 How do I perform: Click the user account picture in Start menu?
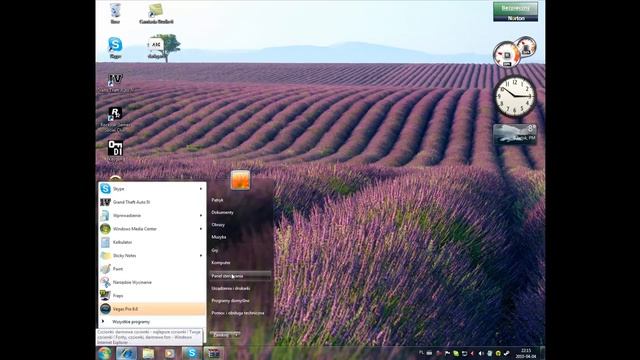(x=240, y=180)
